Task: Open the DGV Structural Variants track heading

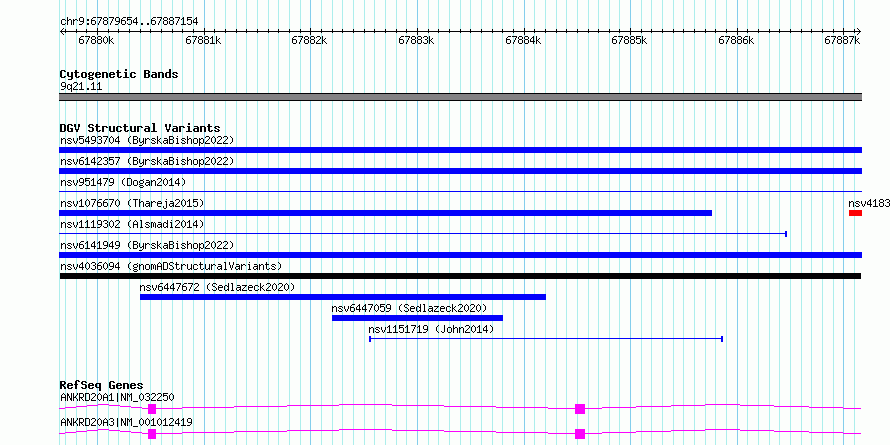Action: pyautogui.click(x=140, y=128)
